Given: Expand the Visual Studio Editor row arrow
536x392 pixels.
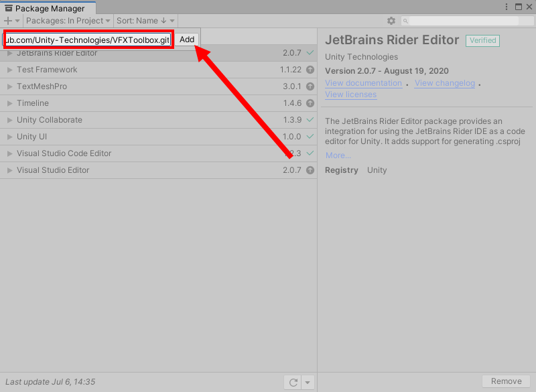Looking at the screenshot, I should click(9, 170).
